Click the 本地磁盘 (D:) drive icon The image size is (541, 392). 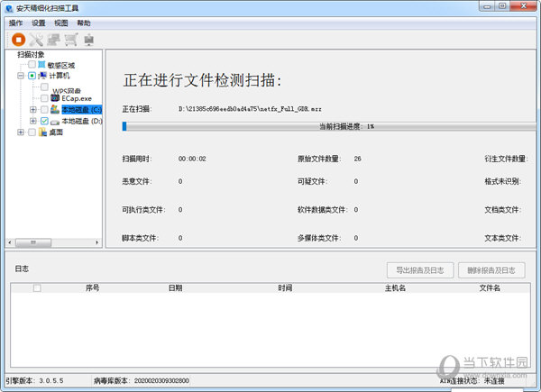tap(55, 122)
